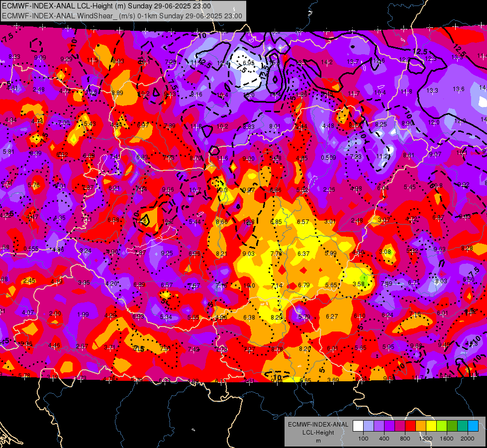Click the map value 6.27
487x448 pixels.
pos(332,316)
